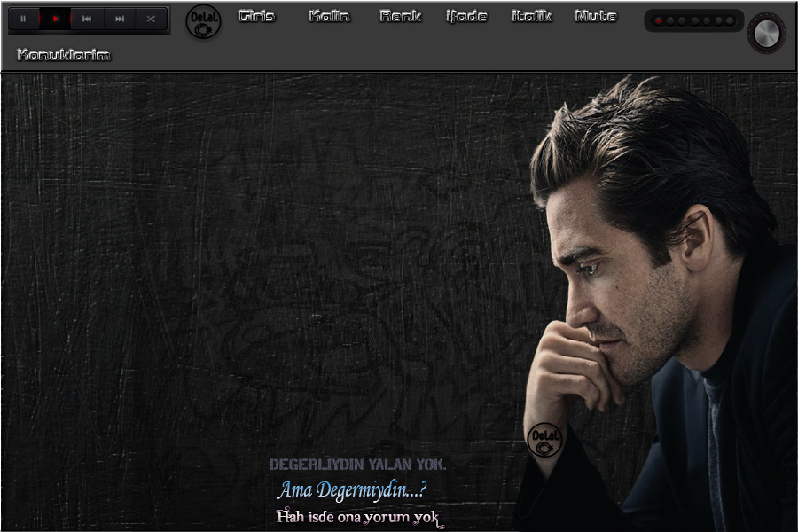This screenshot has height=532, width=798.
Task: Click the DeLaL watermark badge on photo
Action: click(544, 440)
